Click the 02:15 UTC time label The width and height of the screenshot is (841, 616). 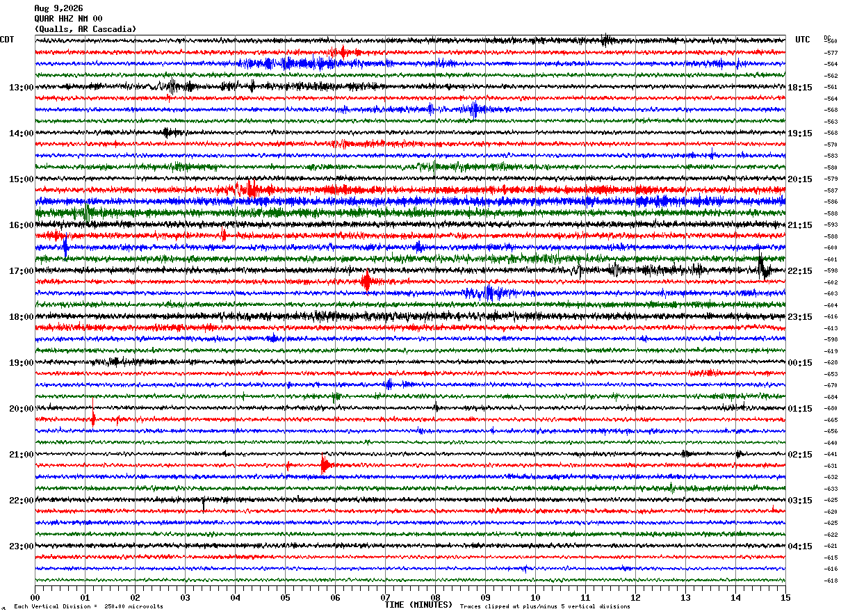point(800,455)
